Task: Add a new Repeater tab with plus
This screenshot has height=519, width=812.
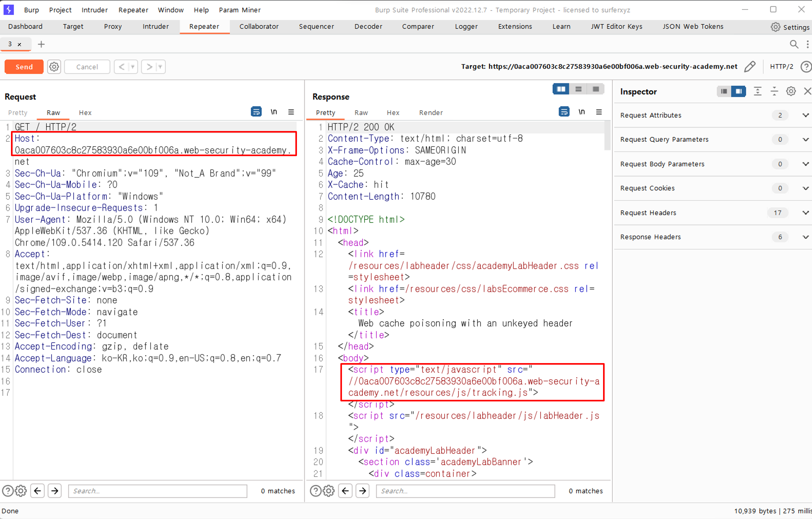Action: tap(41, 44)
